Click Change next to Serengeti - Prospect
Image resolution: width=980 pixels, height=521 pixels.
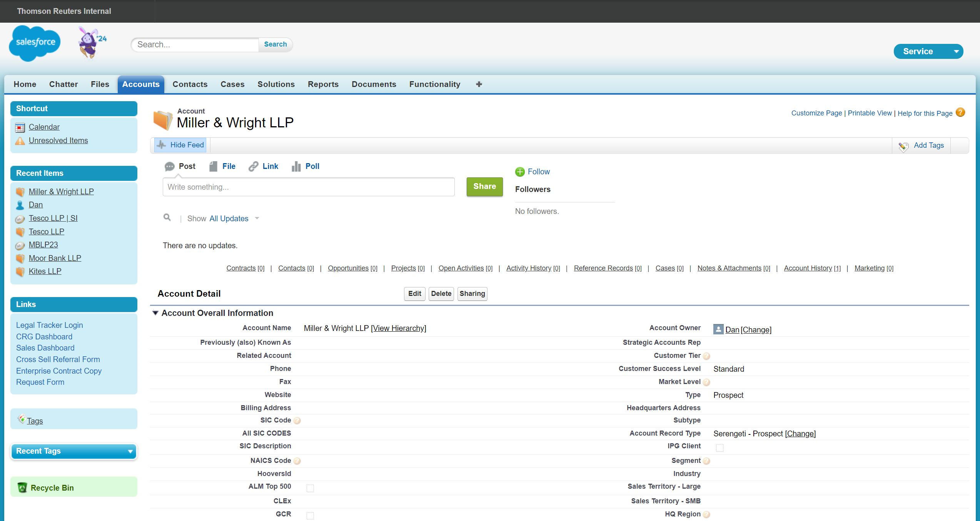coord(800,434)
